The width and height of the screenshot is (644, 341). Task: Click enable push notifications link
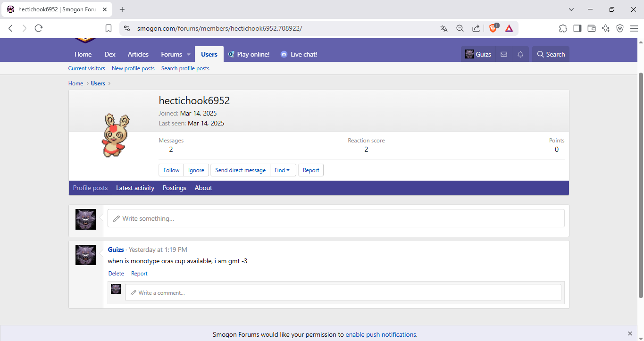(381, 334)
